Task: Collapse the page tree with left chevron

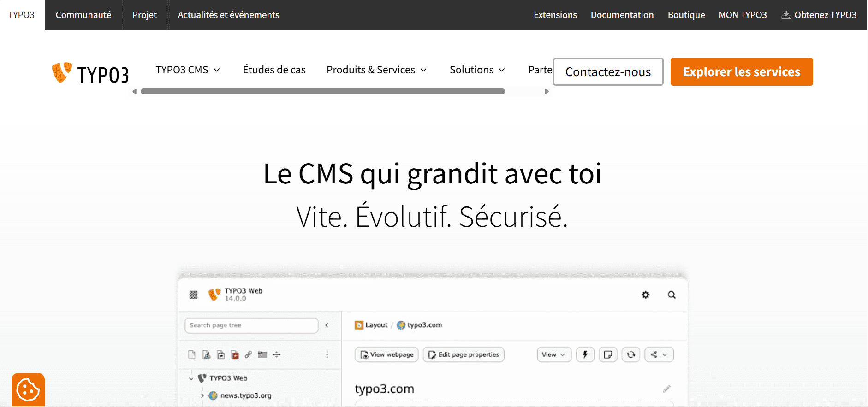Action: pos(327,325)
